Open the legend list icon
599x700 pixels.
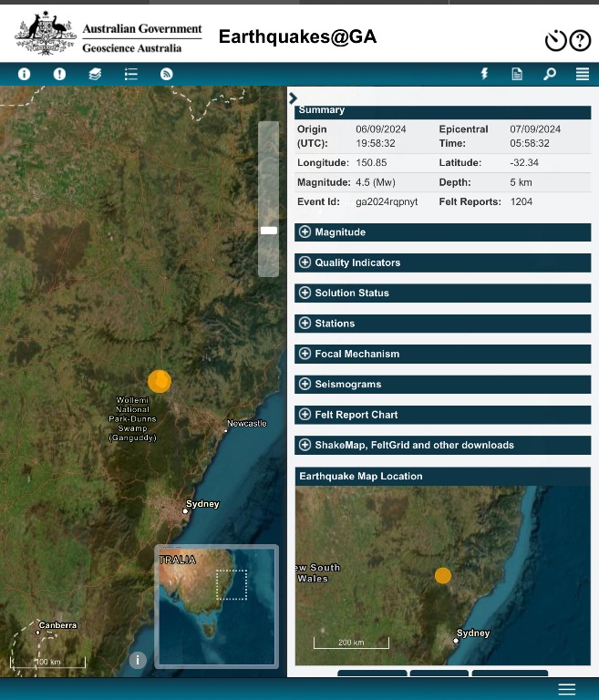pyautogui.click(x=131, y=74)
